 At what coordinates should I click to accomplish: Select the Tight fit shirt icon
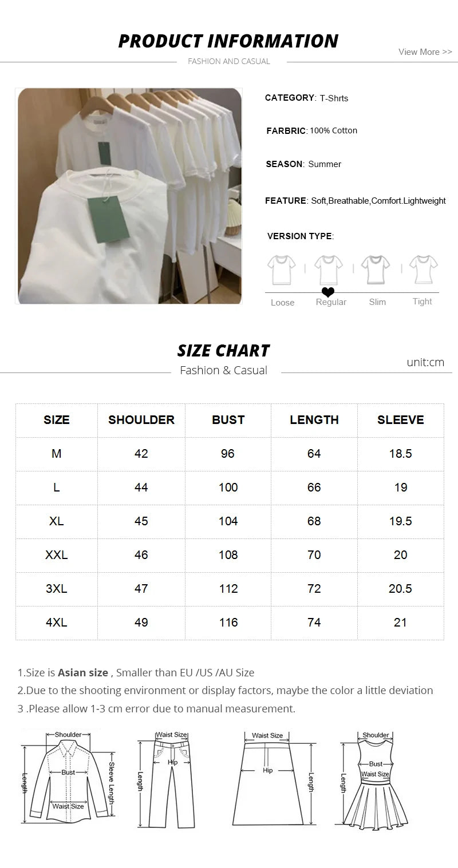click(x=424, y=269)
